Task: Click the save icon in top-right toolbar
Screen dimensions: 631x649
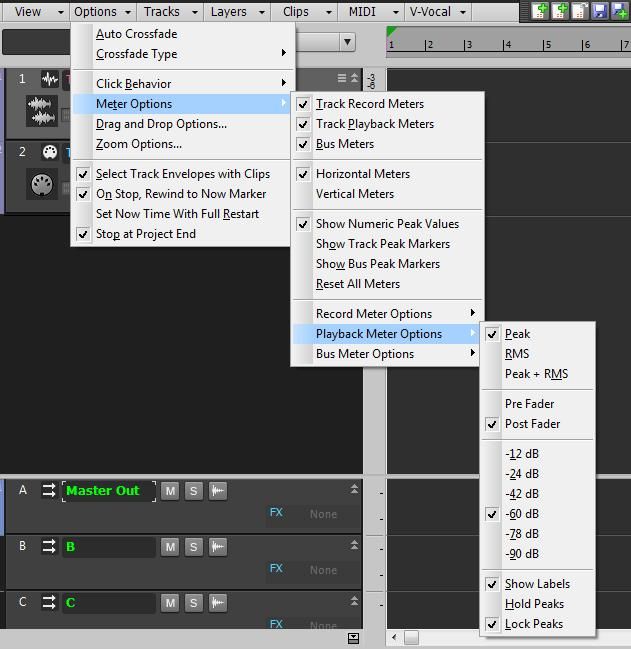Action: [599, 11]
